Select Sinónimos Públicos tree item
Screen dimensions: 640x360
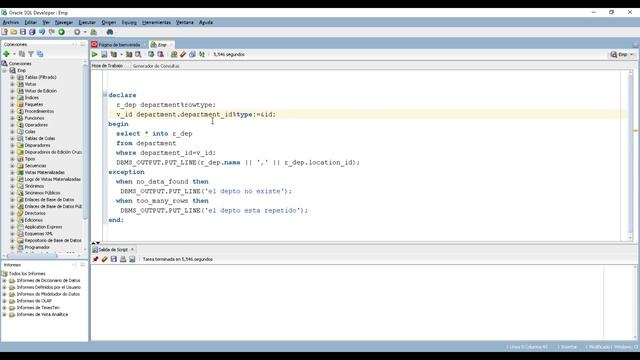[42, 193]
